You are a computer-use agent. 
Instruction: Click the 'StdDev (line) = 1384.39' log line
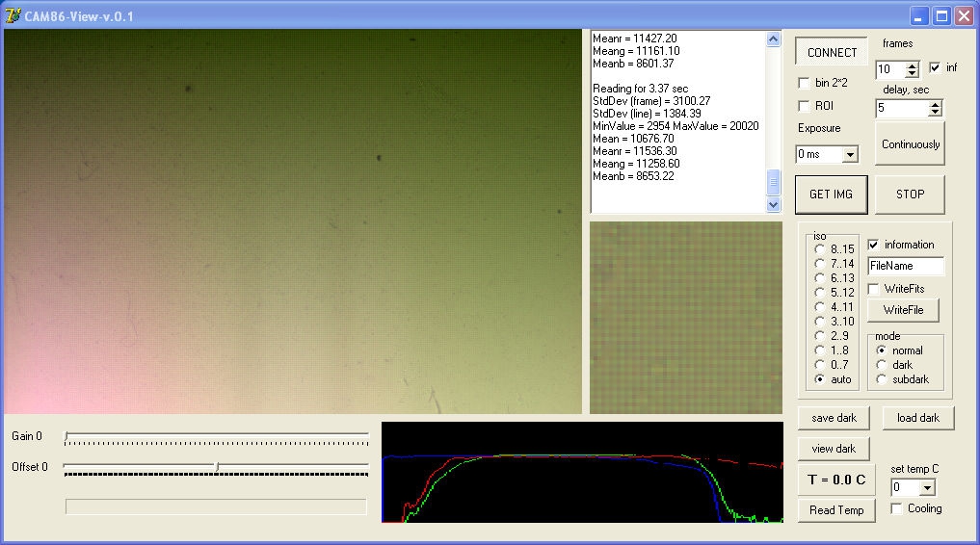[647, 114]
